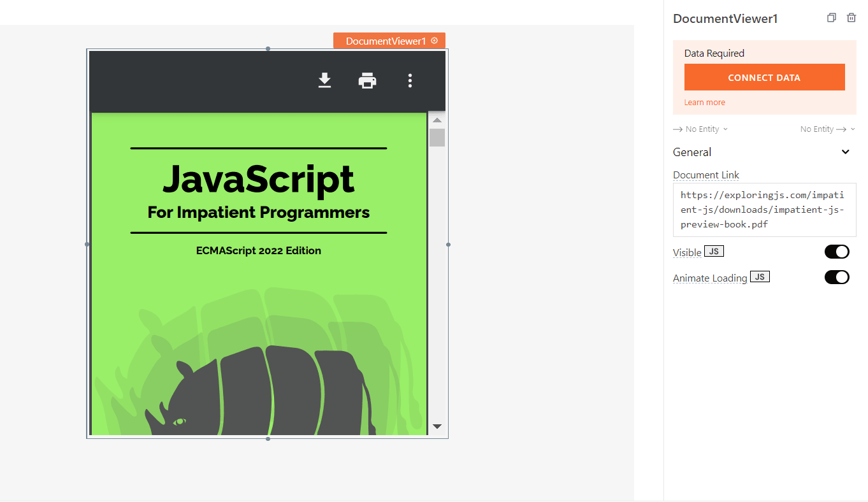The image size is (868, 502).
Task: Click the print icon in the document viewer
Action: coord(367,81)
